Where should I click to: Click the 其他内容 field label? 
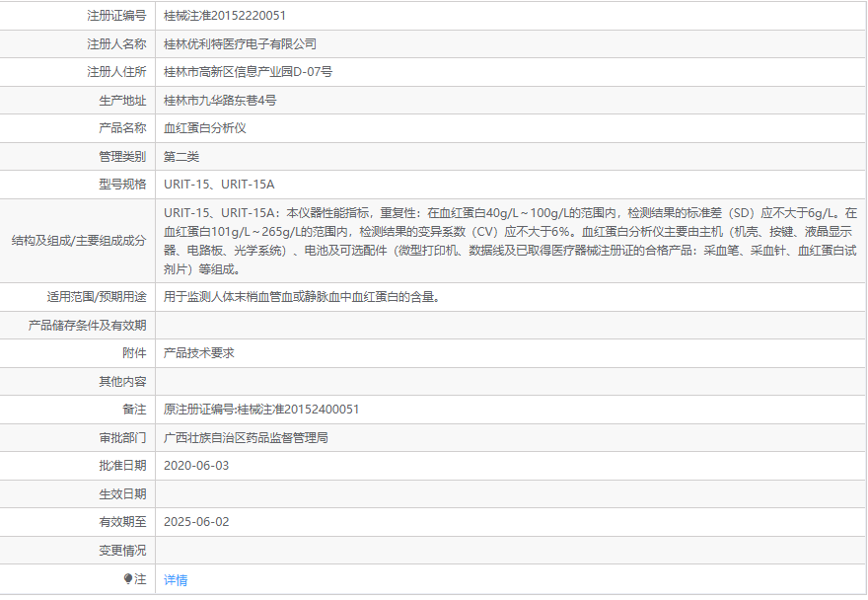[122, 381]
